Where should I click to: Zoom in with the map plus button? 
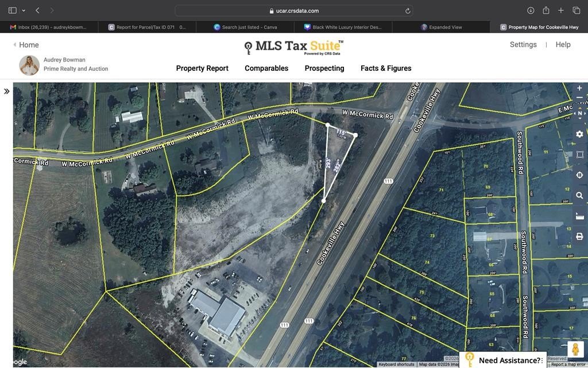579,89
